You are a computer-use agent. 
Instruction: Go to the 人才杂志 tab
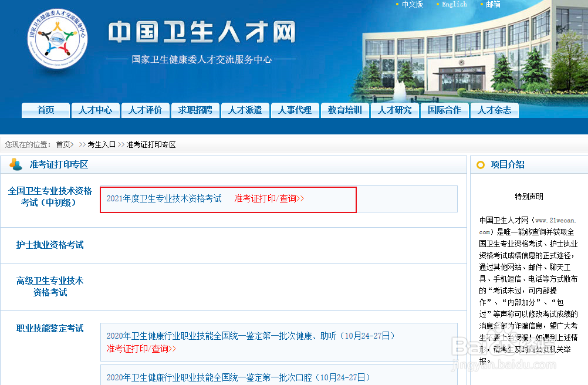(x=495, y=110)
